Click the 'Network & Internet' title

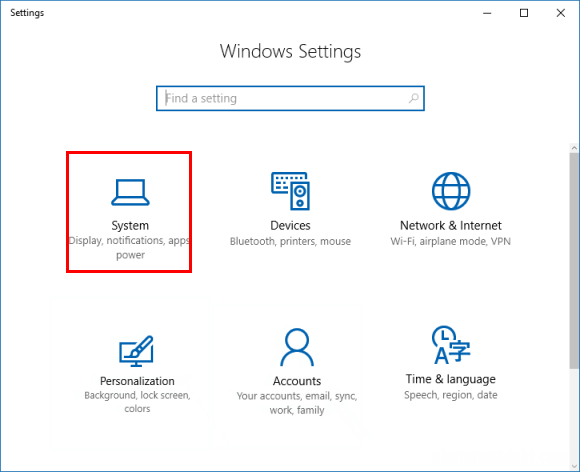point(451,226)
